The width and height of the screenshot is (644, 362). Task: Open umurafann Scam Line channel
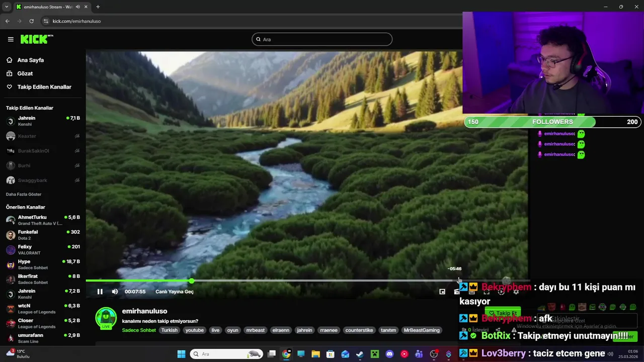(42, 338)
